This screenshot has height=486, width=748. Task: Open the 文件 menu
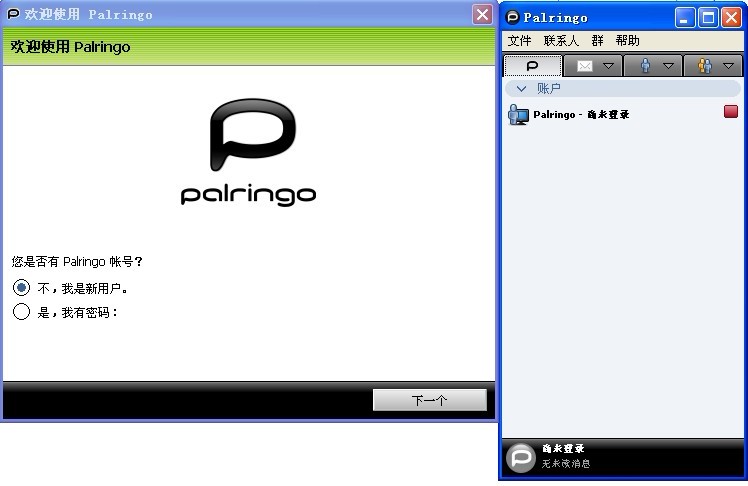click(x=519, y=41)
